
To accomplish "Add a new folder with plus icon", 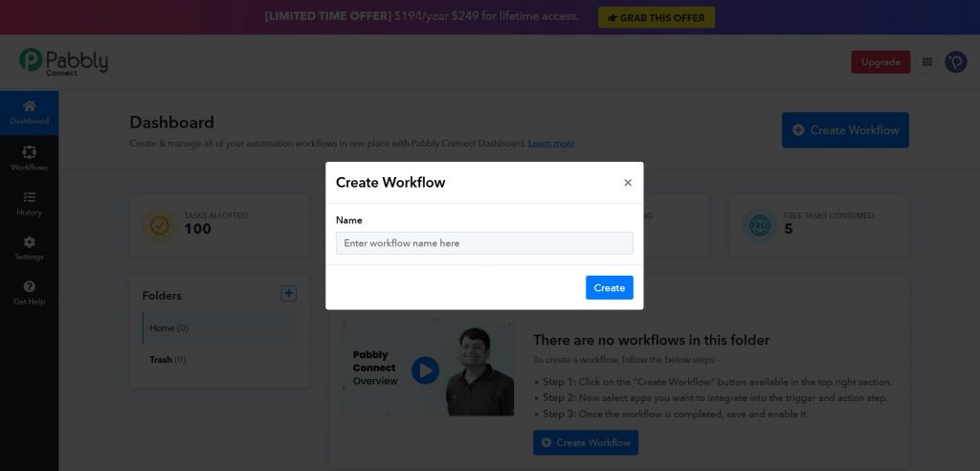I will click(x=289, y=294).
